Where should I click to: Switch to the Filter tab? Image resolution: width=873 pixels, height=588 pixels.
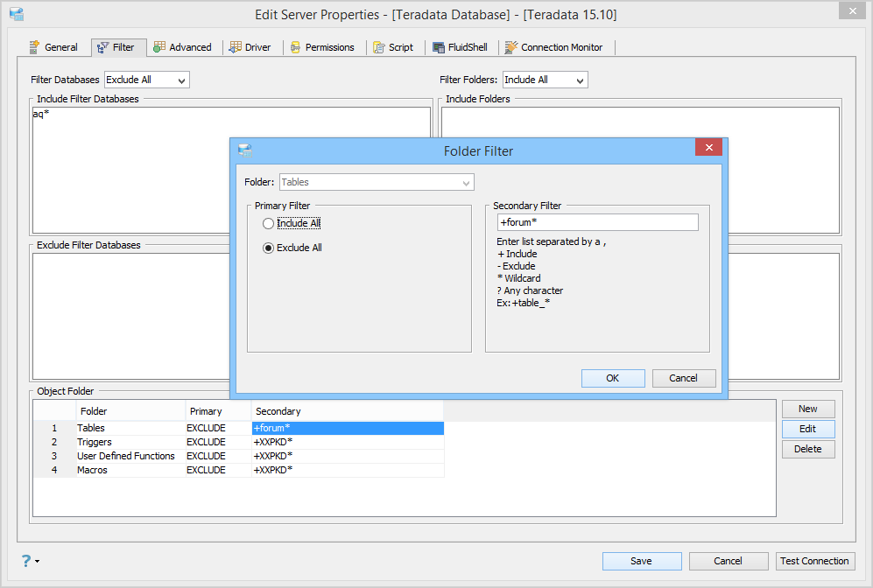click(x=118, y=47)
